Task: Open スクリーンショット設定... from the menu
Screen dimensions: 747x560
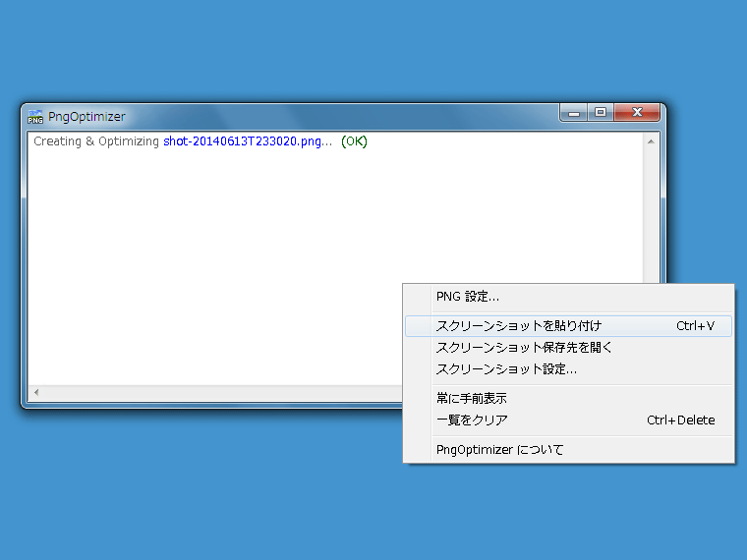Action: (568, 369)
